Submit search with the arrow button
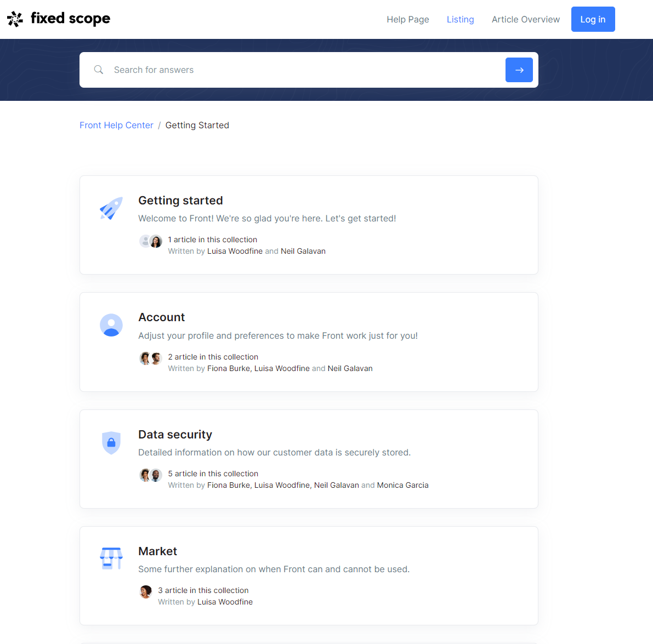The image size is (653, 644). click(x=519, y=70)
